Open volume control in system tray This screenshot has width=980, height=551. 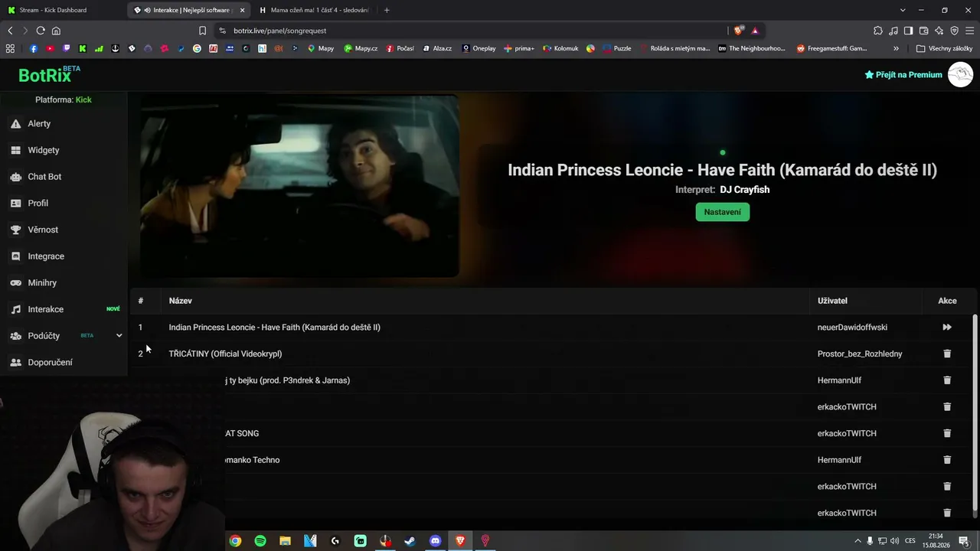coord(894,541)
